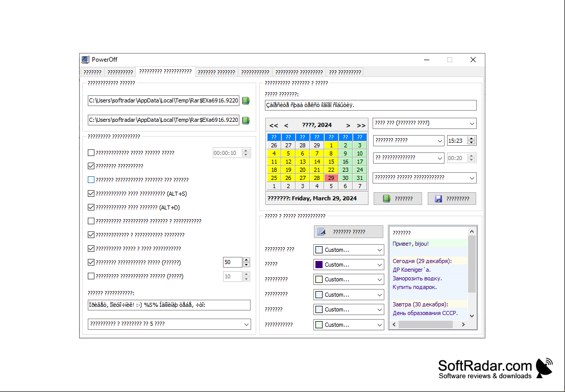Open the dropdown containing parenthesized text beside the calendar
The height and width of the screenshot is (392, 565).
coord(425,123)
